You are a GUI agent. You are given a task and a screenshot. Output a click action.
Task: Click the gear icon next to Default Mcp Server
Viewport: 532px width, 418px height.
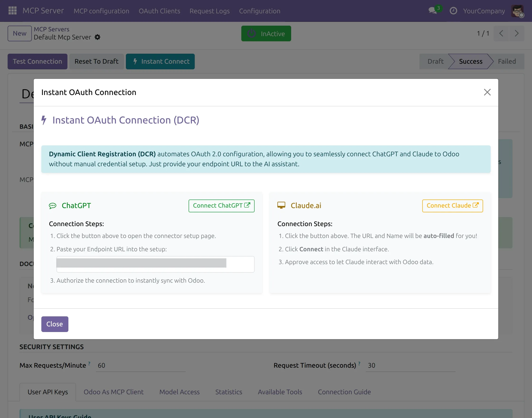pos(97,37)
